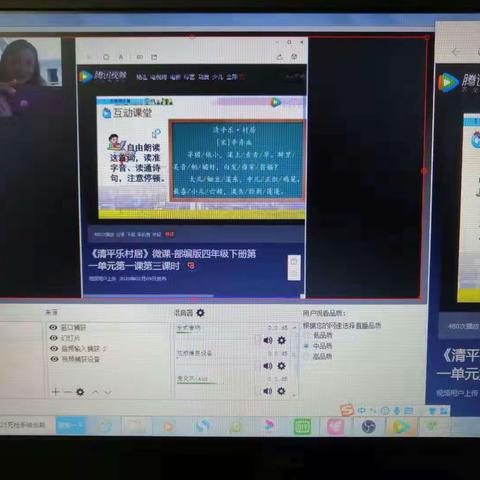The height and width of the screenshot is (480, 480).
Task: Open mixer settings gear beside 混音器
Action: (200, 313)
